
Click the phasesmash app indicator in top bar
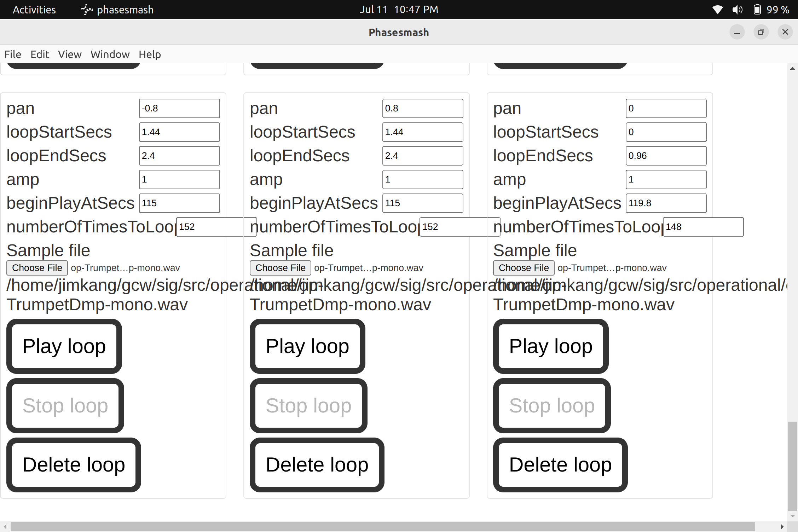coord(117,10)
